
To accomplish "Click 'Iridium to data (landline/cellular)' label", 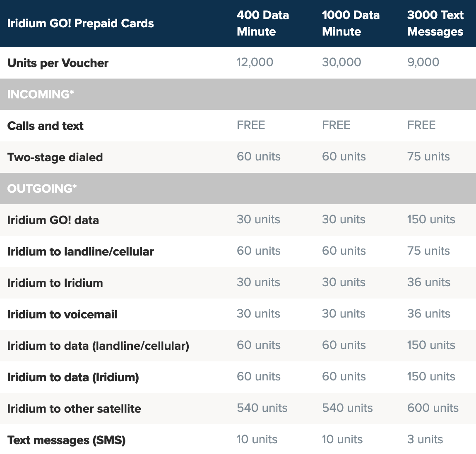I will tap(98, 346).
